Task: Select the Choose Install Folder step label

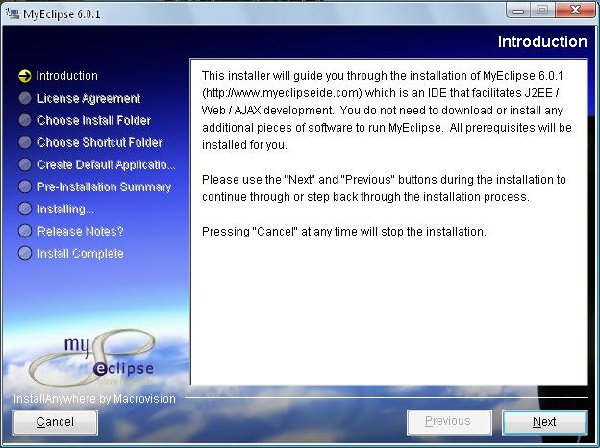Action: point(94,121)
